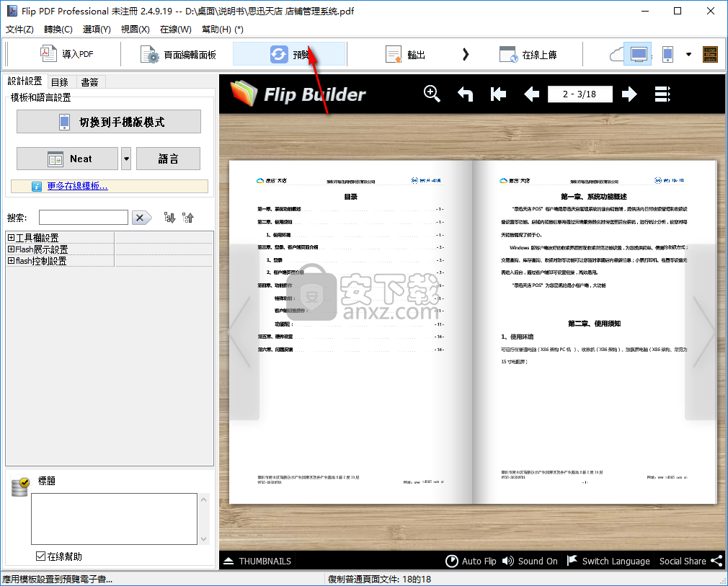Clear the search using the X button

141,217
